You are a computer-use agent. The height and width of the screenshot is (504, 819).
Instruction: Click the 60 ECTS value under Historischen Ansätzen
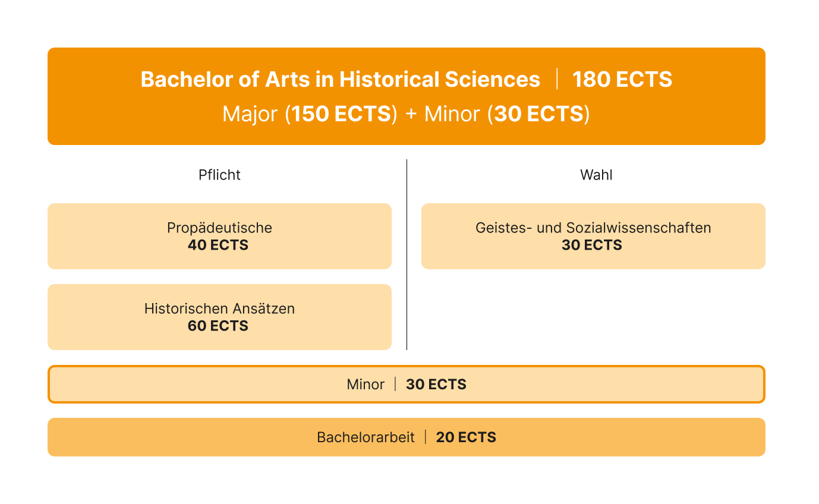[218, 326]
